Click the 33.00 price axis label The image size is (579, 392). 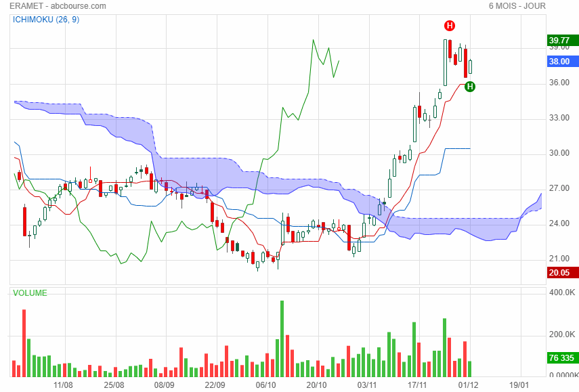(x=559, y=118)
